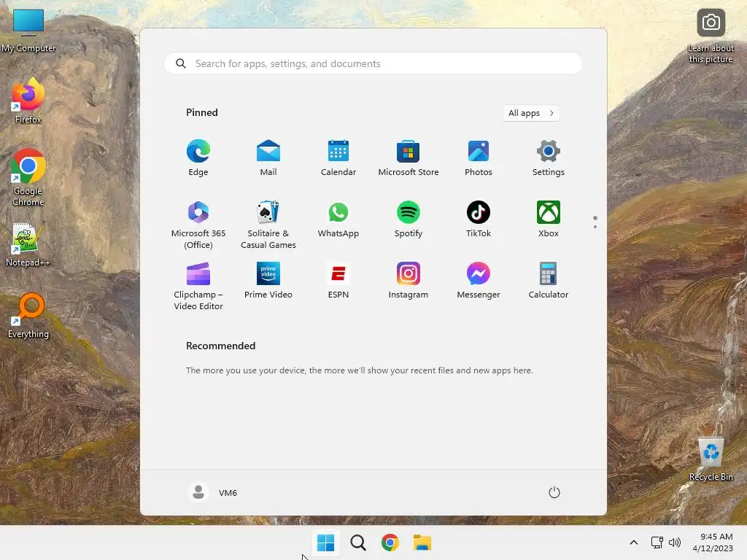The width and height of the screenshot is (747, 560).
Task: Open the clock showing 9:45 AM
Action: (713, 542)
